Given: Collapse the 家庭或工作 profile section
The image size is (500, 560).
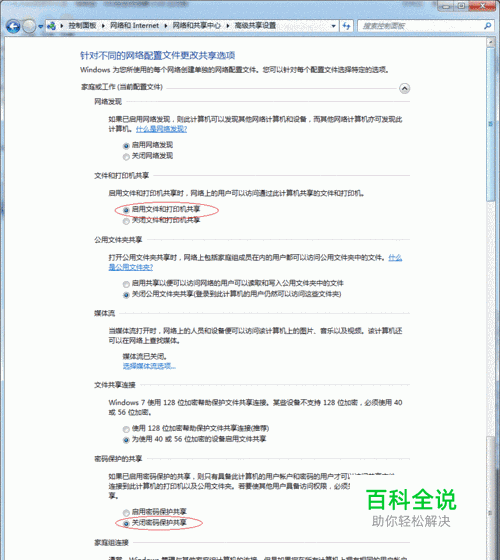Looking at the screenshot, I should pyautogui.click(x=404, y=88).
